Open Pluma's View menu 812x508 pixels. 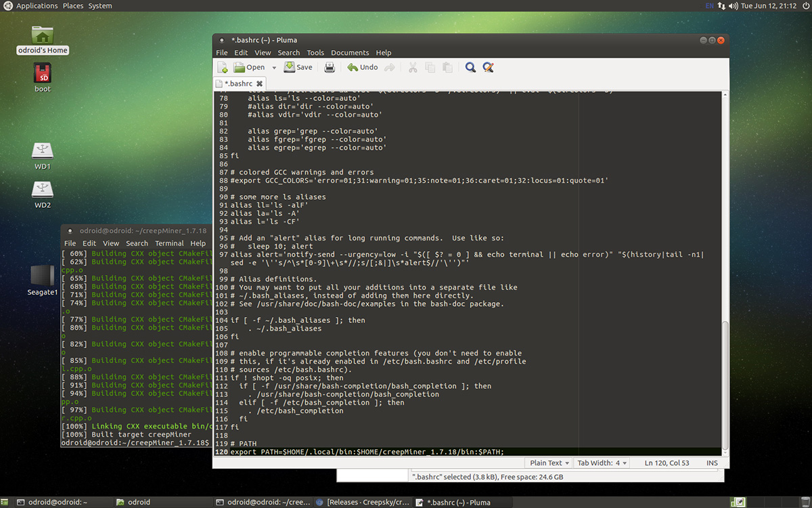263,53
